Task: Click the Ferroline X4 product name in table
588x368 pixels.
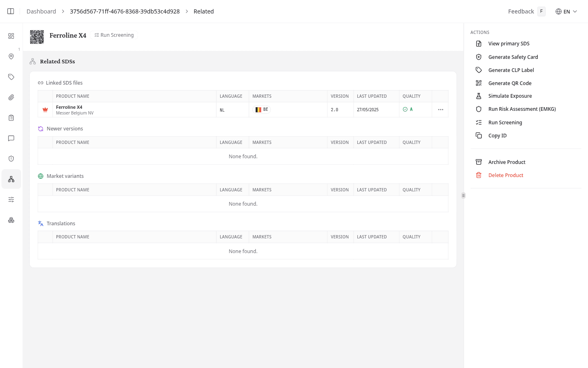Action: tap(69, 107)
